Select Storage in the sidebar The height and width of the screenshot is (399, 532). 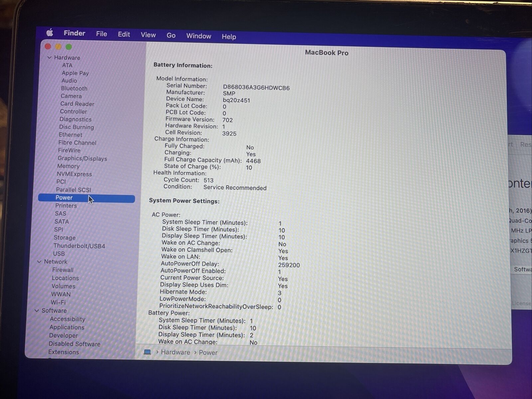(65, 238)
